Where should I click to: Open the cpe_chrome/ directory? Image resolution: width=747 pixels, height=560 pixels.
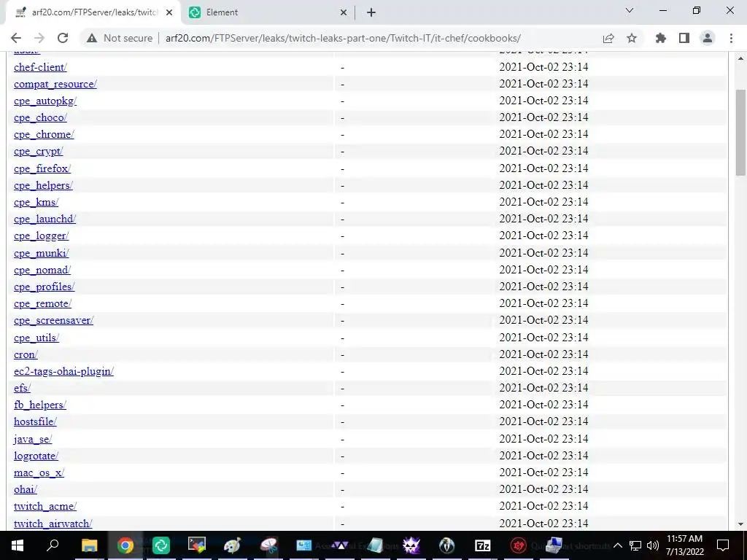pyautogui.click(x=44, y=135)
